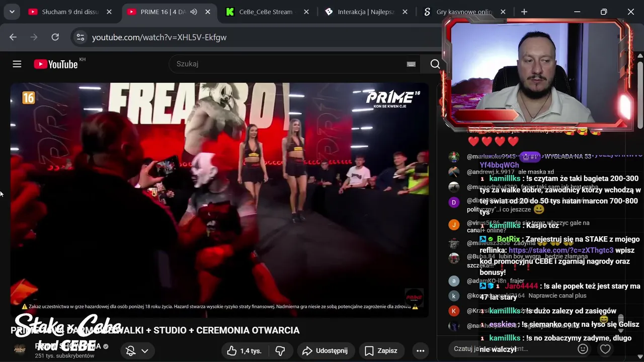Select BotRix username in overlay chat
Screen dimensions: 644x362
pyautogui.click(x=508, y=239)
